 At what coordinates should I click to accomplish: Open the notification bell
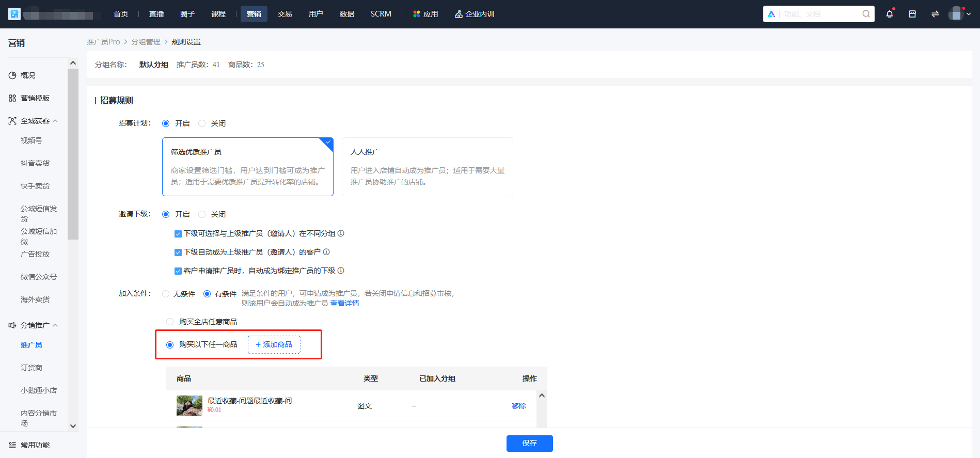[890, 14]
